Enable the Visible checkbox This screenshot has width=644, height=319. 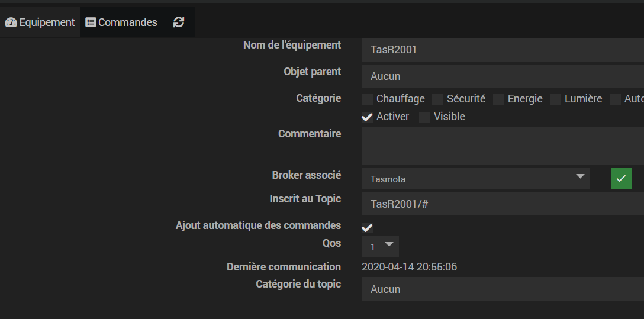click(425, 117)
